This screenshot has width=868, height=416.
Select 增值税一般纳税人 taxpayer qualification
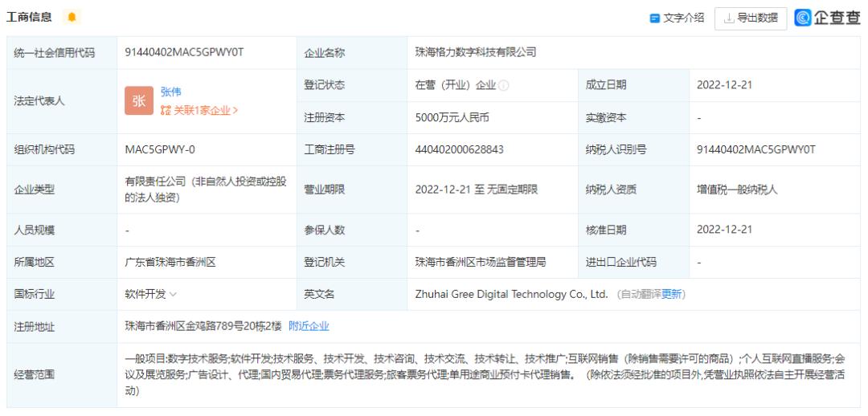tap(737, 190)
